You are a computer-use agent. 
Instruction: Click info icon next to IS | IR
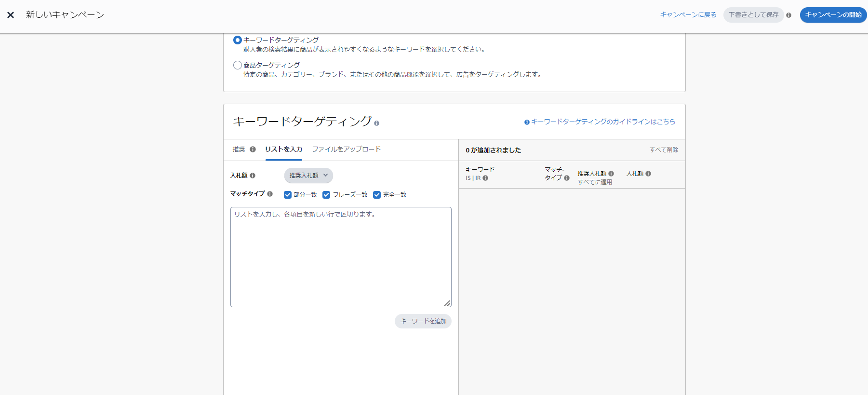coord(485,178)
